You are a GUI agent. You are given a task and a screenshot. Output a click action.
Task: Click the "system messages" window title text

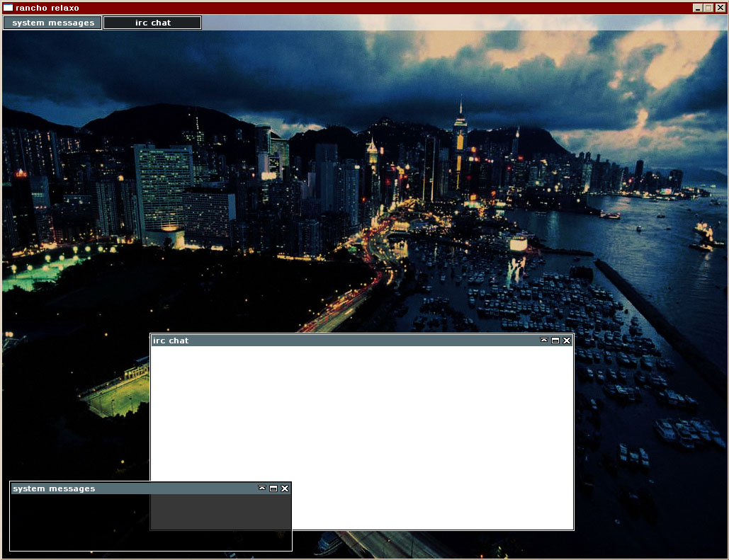pos(54,489)
